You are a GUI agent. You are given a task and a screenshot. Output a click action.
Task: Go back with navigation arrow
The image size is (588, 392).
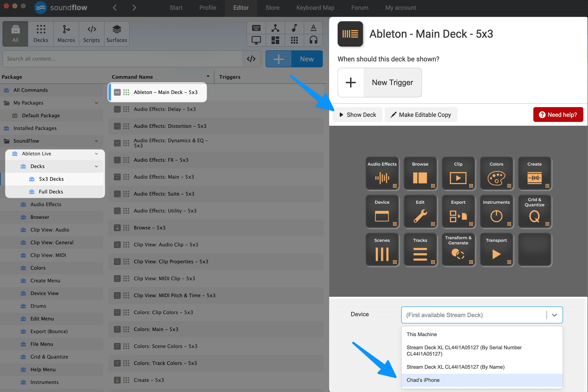[115, 8]
